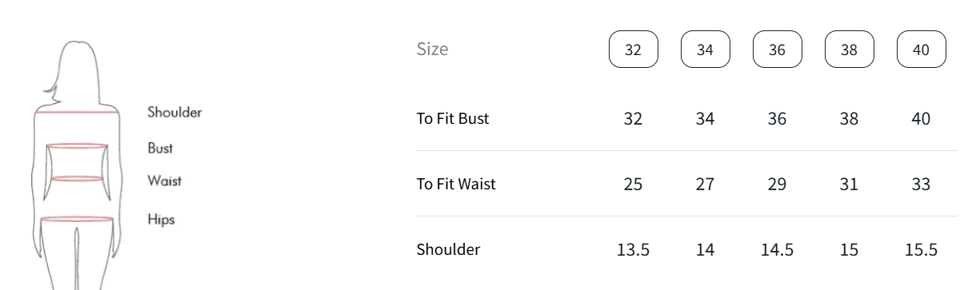Image resolution: width=980 pixels, height=290 pixels.
Task: Choose size 36 option
Action: [777, 50]
